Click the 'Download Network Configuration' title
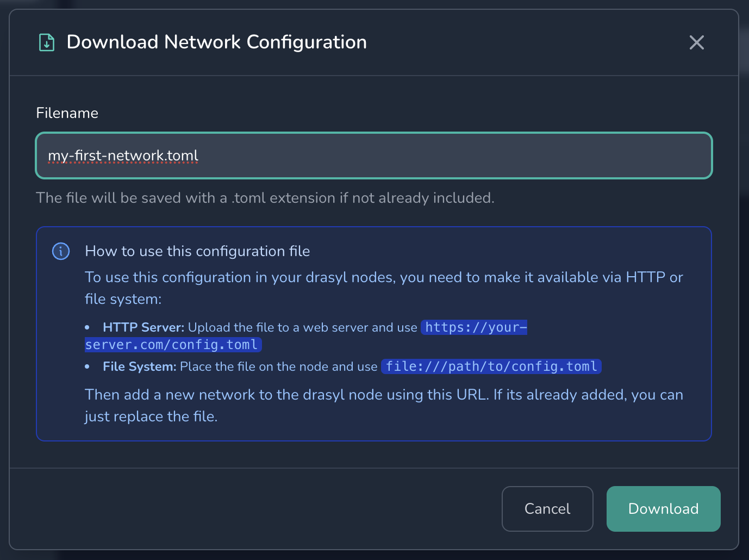The width and height of the screenshot is (749, 560). [x=216, y=42]
